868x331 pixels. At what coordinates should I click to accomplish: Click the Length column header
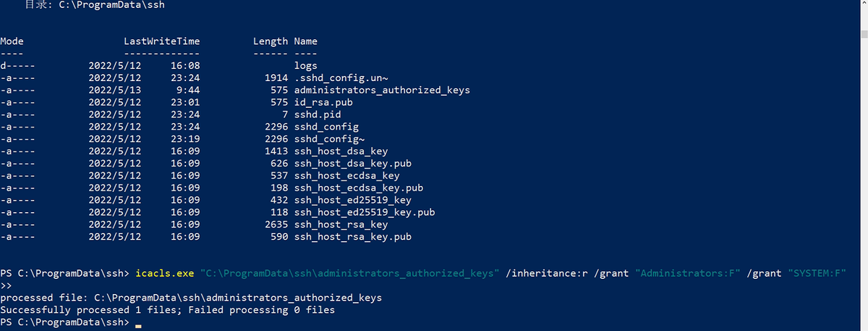tap(271, 41)
